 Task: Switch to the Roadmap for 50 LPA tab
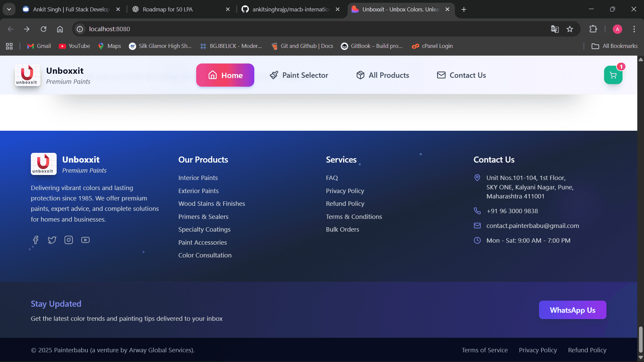coord(168,9)
